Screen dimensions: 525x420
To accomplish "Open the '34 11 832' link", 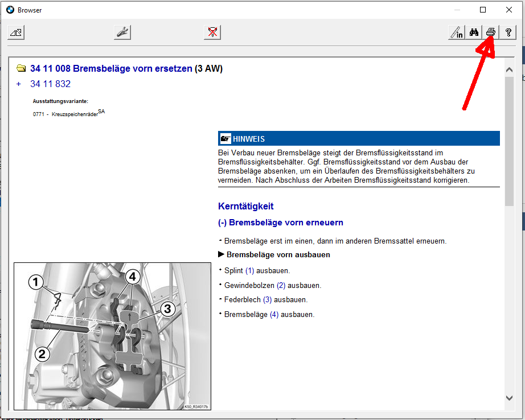I will point(50,84).
